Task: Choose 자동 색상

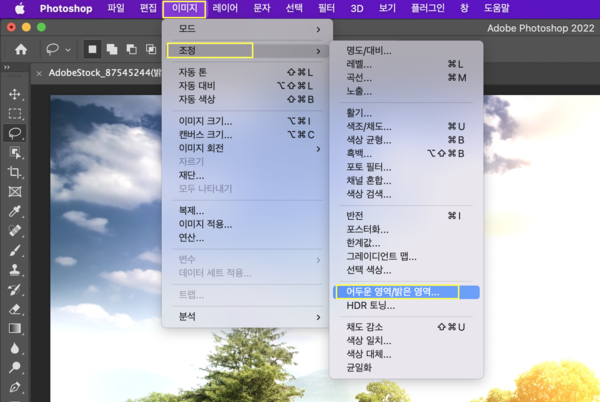Action: coord(247,99)
